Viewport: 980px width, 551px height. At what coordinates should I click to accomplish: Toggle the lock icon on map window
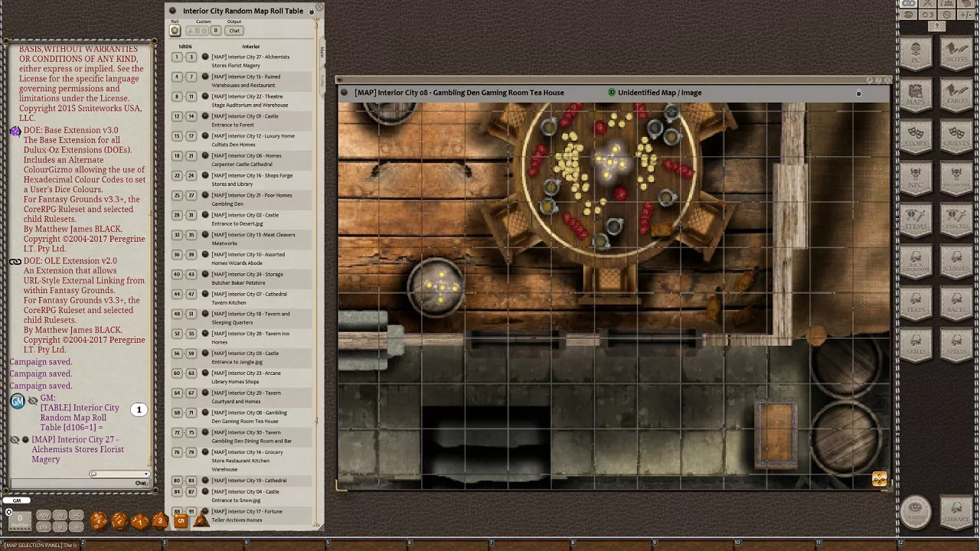[x=858, y=93]
